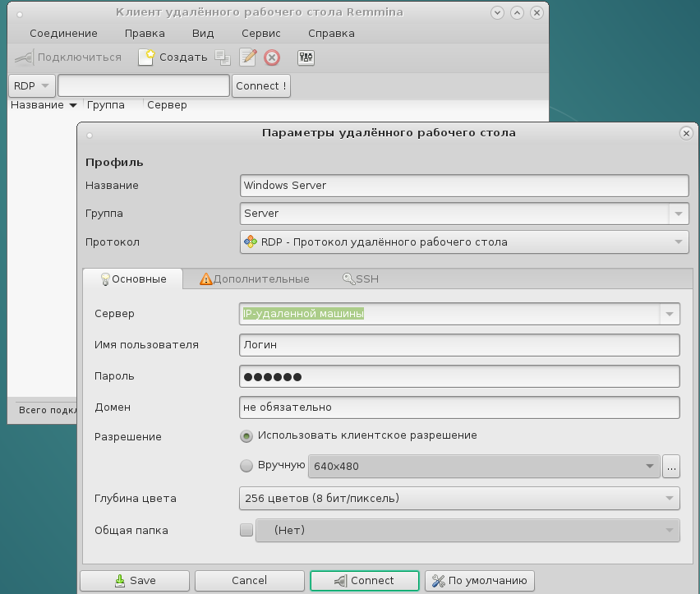Open the Соединение menu

click(63, 34)
